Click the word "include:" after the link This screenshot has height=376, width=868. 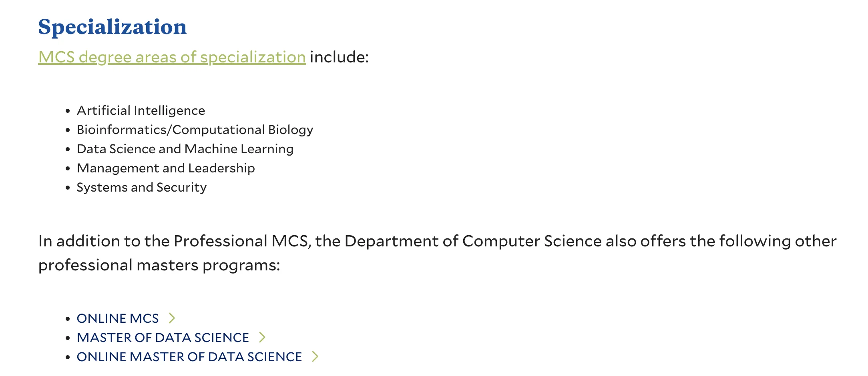[x=339, y=57]
